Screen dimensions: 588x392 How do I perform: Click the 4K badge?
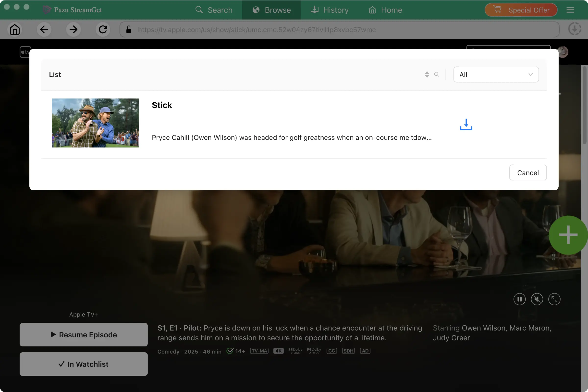(x=278, y=351)
